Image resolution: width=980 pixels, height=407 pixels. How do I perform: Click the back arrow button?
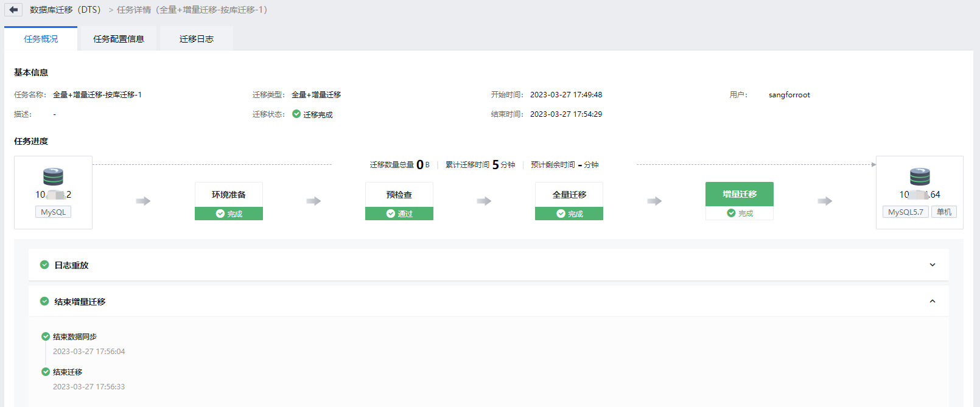click(x=13, y=10)
